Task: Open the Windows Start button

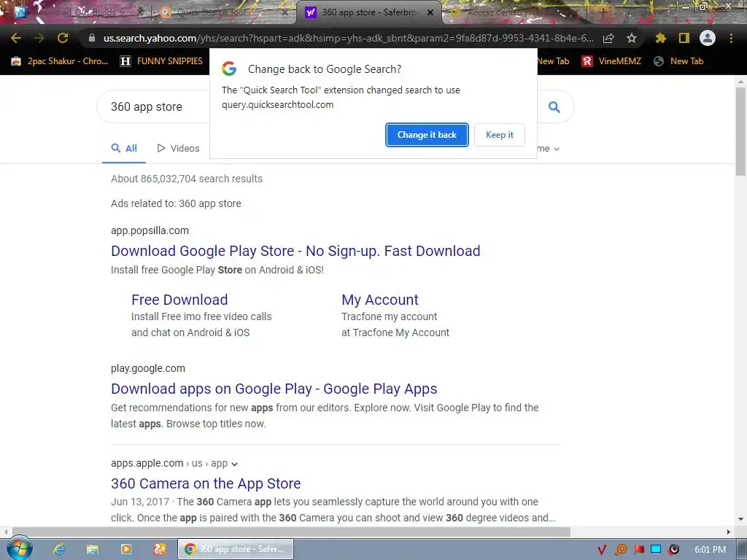Action: pyautogui.click(x=19, y=548)
